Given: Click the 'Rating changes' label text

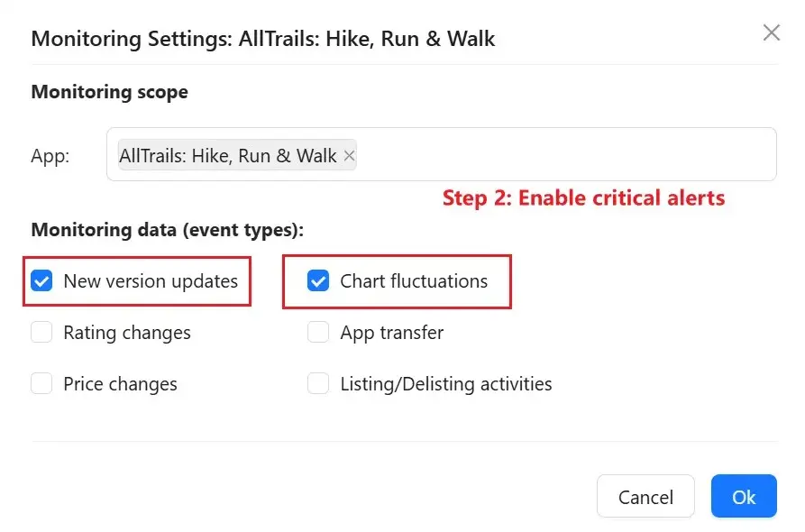Looking at the screenshot, I should coord(127,333).
